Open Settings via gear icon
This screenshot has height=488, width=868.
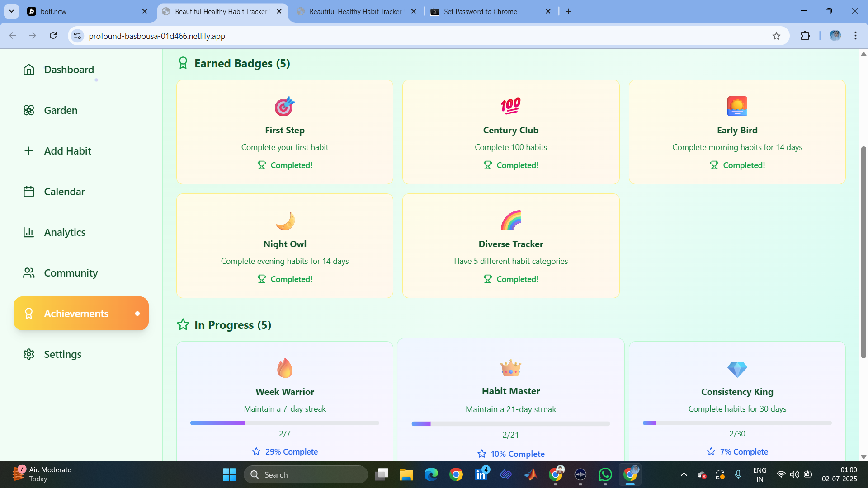pyautogui.click(x=28, y=354)
